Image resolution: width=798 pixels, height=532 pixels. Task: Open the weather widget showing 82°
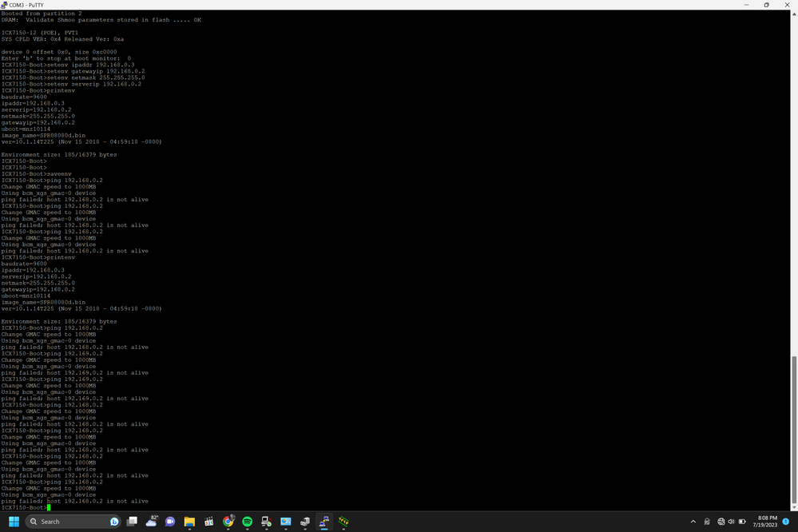pyautogui.click(x=151, y=522)
